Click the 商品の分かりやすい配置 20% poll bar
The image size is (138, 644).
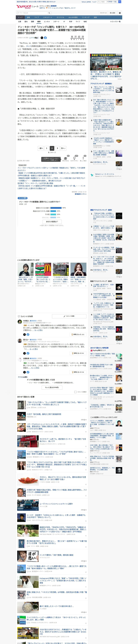point(53,211)
